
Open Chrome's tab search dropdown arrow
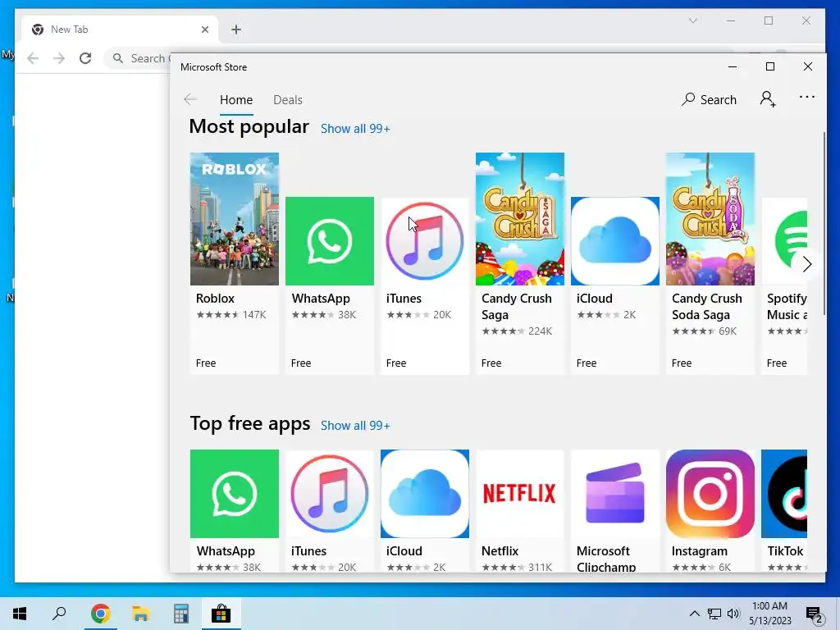692,21
